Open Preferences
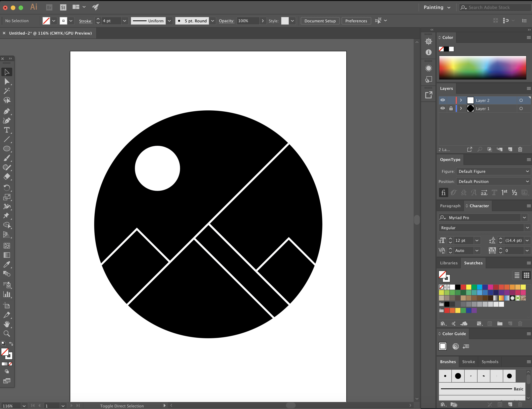Image resolution: width=532 pixels, height=409 pixels. coord(356,21)
